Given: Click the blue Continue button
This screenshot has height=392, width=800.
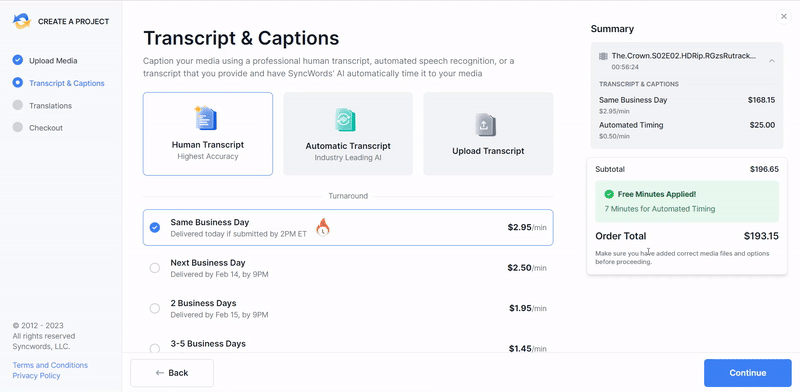Looking at the screenshot, I should [x=747, y=373].
